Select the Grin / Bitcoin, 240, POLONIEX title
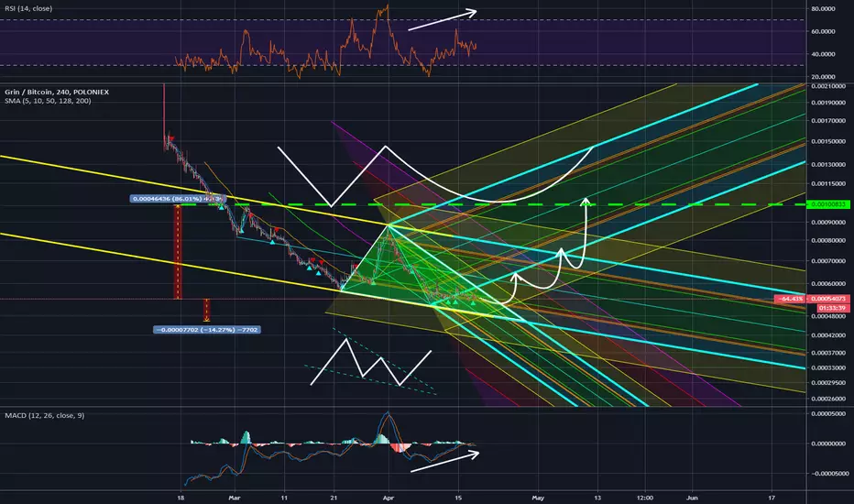 pos(57,92)
